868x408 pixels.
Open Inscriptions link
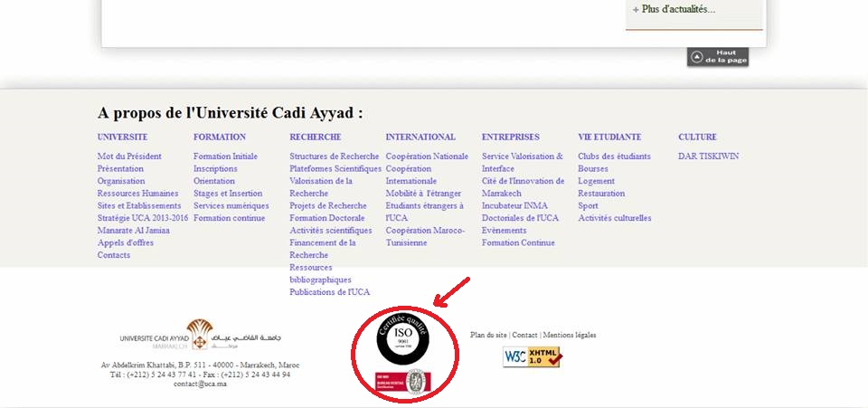(x=215, y=168)
